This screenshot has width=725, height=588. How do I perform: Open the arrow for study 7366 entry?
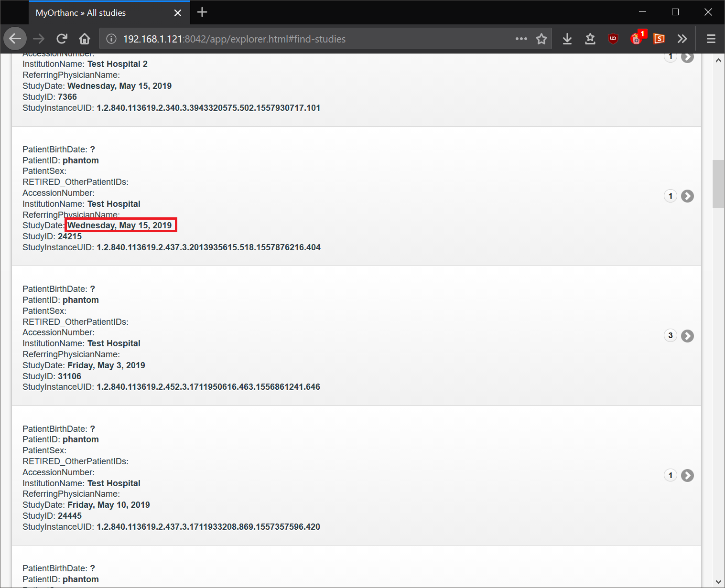[687, 57]
